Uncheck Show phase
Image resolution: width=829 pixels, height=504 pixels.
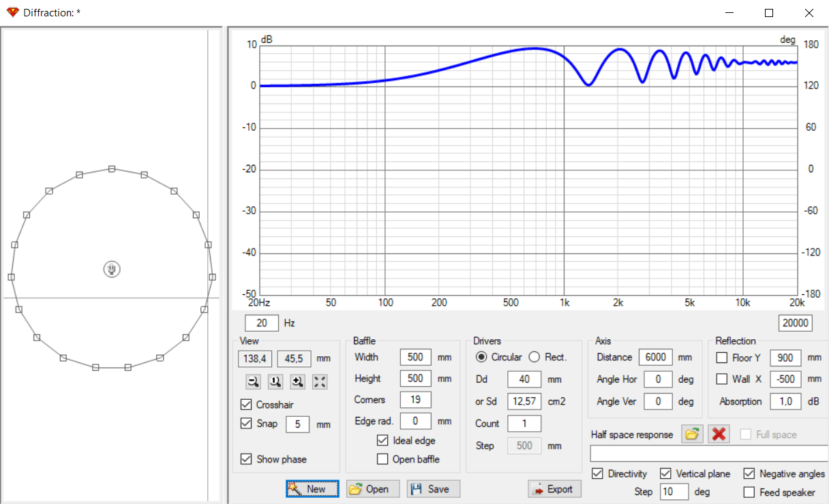tap(246, 459)
